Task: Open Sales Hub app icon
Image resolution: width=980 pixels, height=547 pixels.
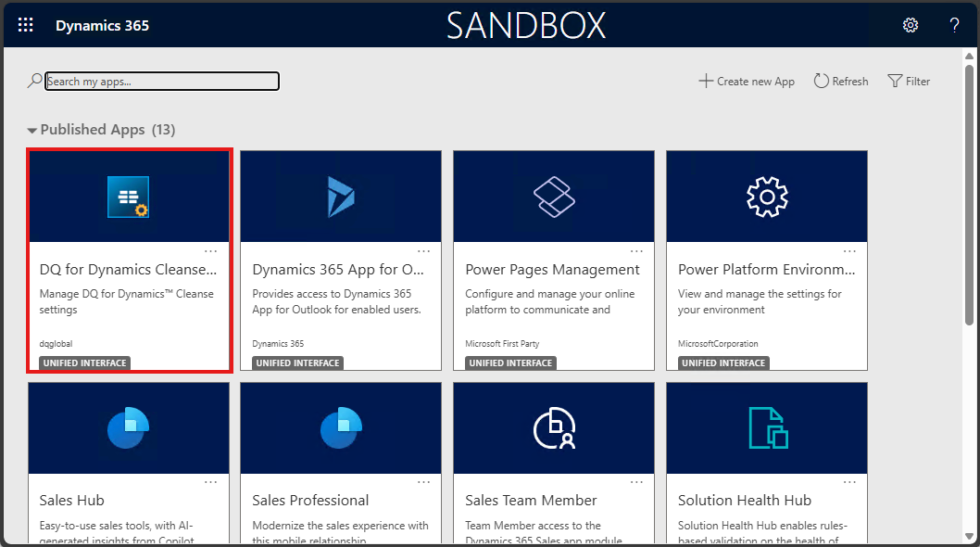Action: [x=128, y=428]
